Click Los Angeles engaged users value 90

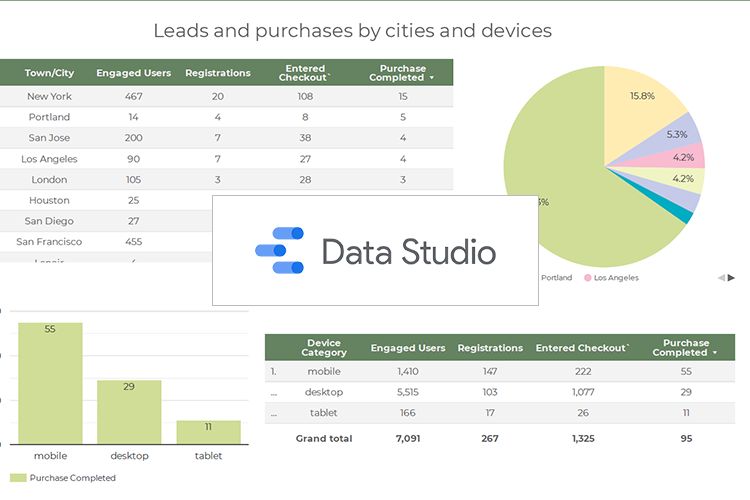tap(133, 159)
